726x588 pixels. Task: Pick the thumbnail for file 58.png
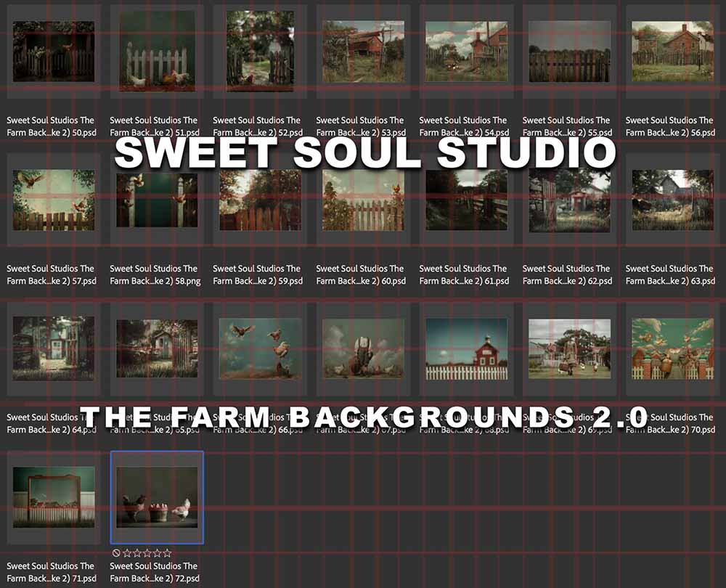point(157,200)
